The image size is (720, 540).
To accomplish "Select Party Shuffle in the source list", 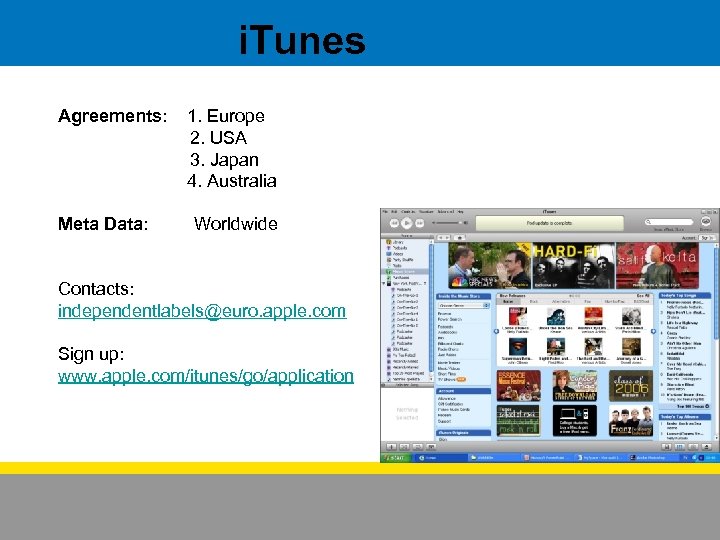I will (400, 260).
